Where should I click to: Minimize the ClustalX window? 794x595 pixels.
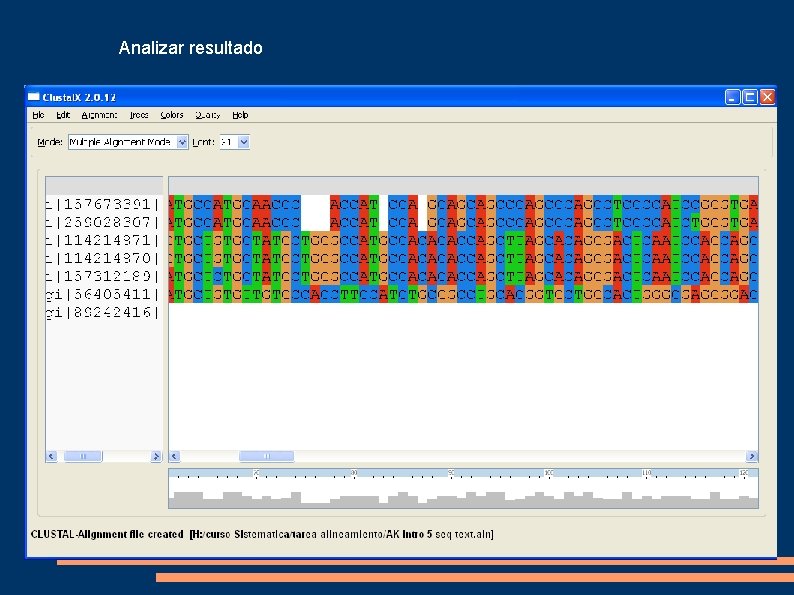(732, 97)
